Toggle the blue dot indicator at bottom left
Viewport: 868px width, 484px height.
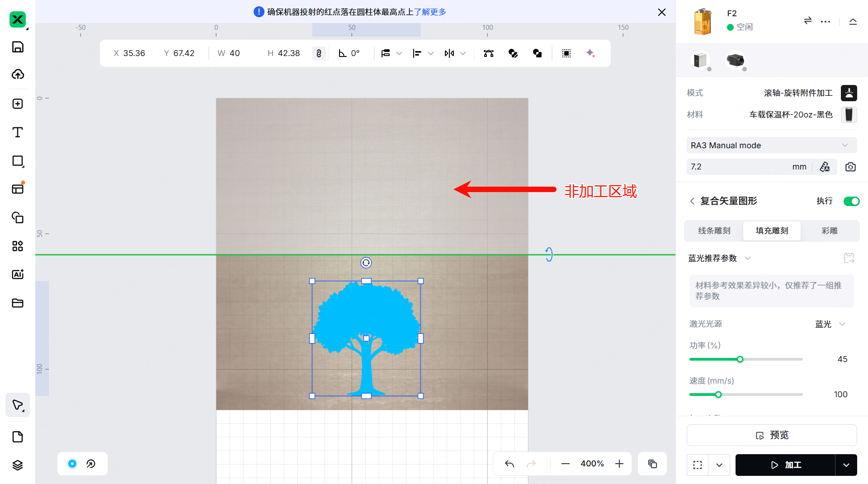coord(72,464)
